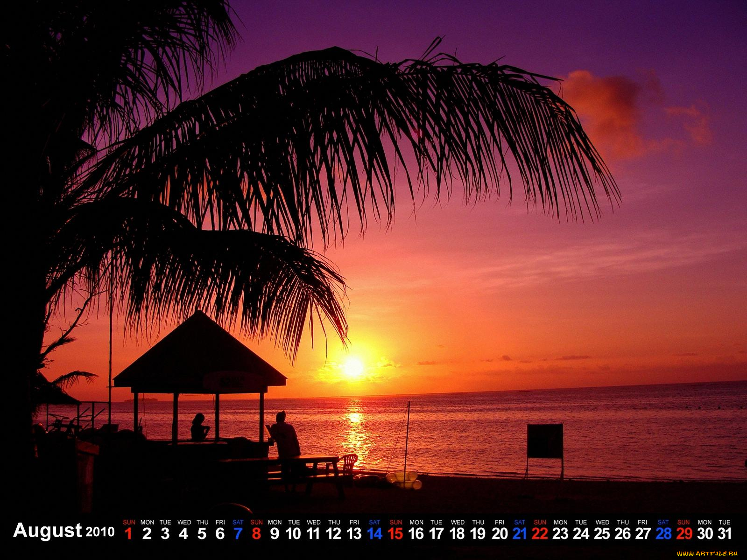Select the last date 31
The width and height of the screenshot is (747, 560).
click(x=724, y=533)
